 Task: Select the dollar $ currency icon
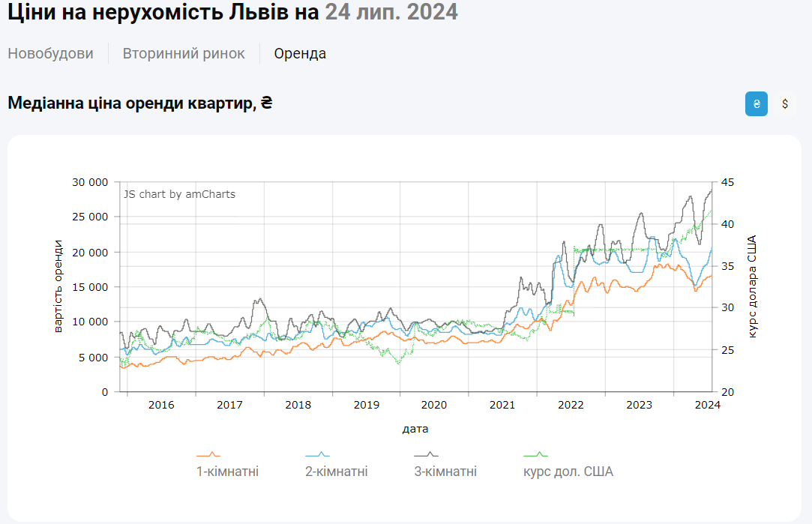[784, 103]
